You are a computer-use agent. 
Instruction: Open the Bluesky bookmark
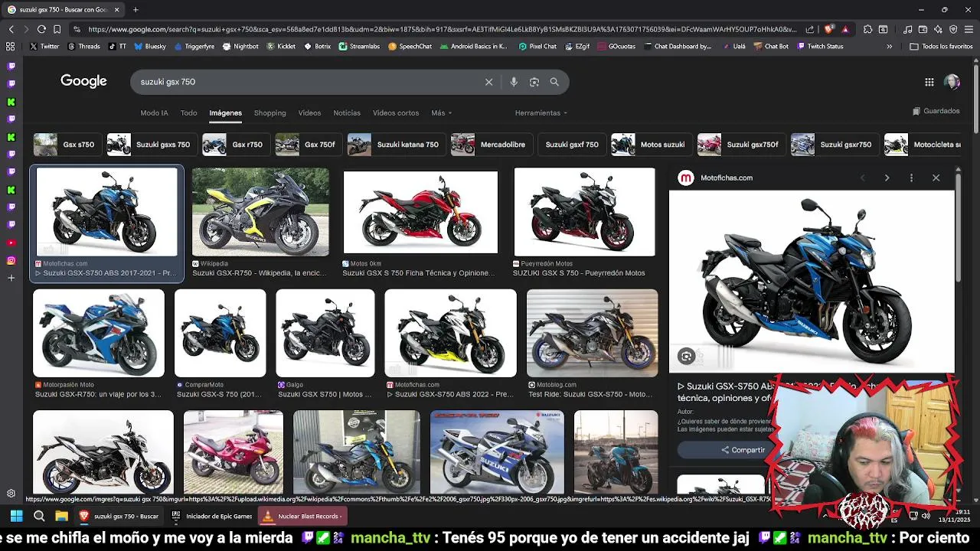click(x=149, y=46)
